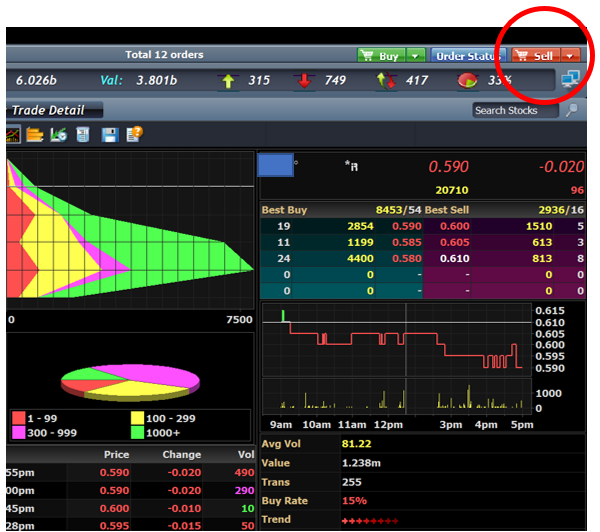Click the floppy disk save icon
Viewport: 600px width, 532px height.
pos(109,135)
